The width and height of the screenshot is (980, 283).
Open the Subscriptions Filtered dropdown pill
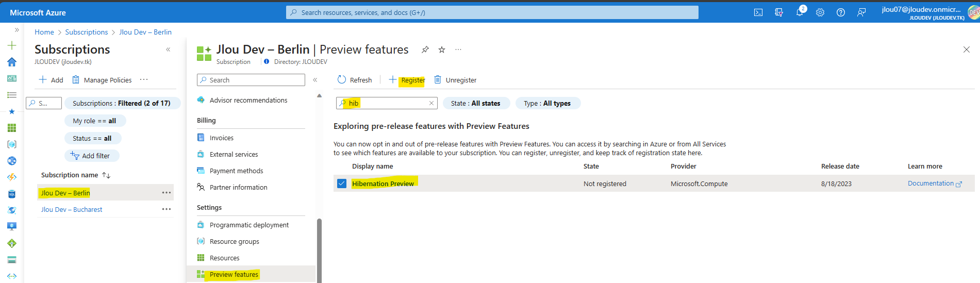122,103
